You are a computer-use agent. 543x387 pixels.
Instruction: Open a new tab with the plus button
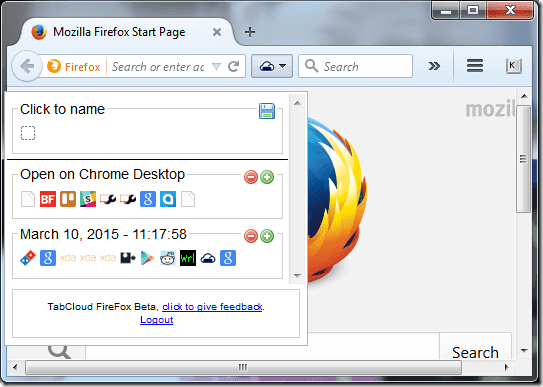(250, 32)
